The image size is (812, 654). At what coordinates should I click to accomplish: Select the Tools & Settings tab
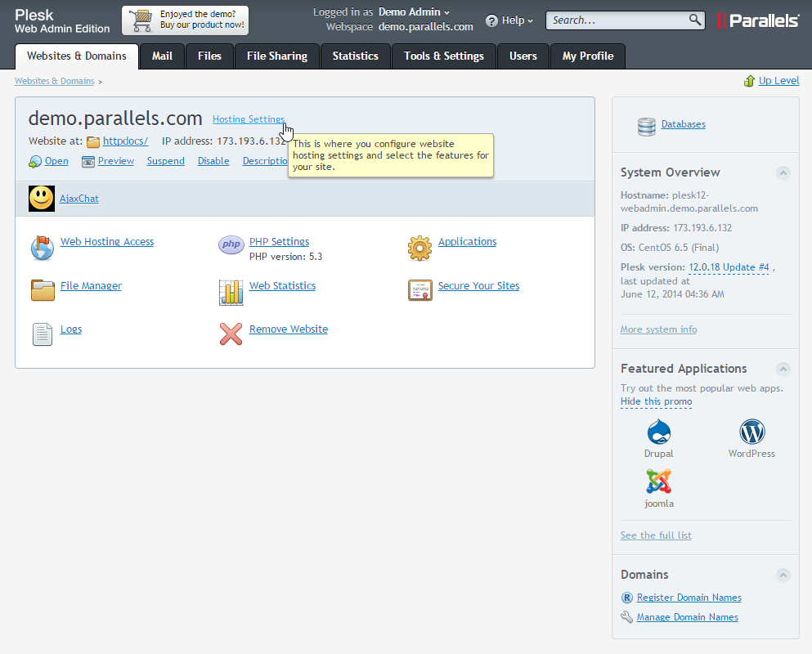(444, 56)
